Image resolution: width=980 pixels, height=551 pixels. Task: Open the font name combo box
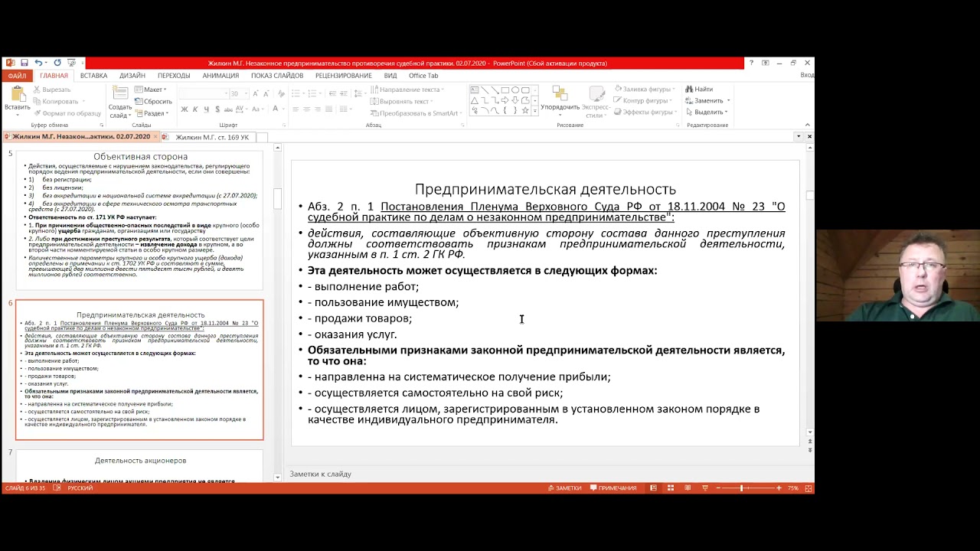203,93
